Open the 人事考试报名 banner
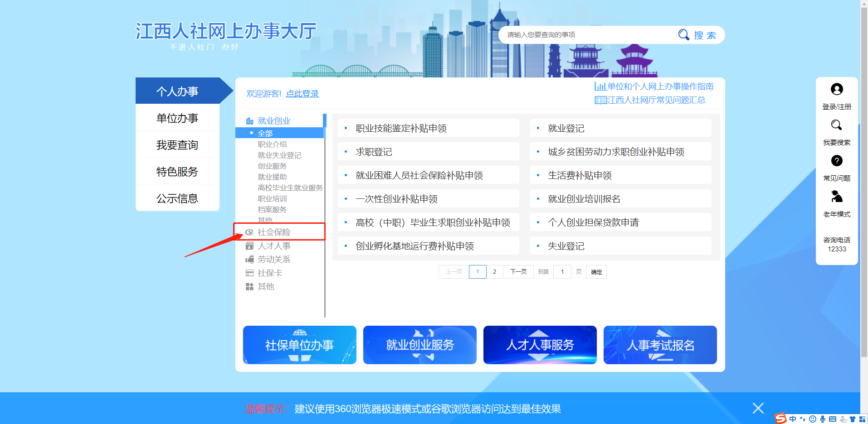 pyautogui.click(x=660, y=345)
